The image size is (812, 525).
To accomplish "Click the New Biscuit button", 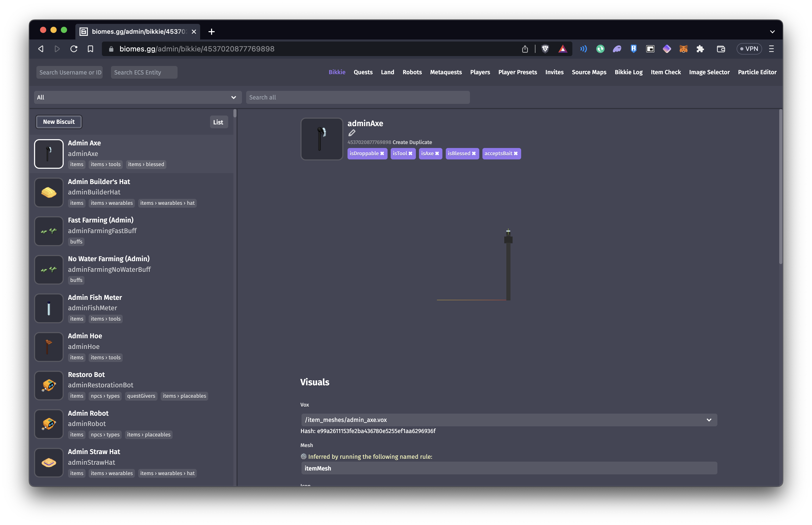I will (x=59, y=122).
